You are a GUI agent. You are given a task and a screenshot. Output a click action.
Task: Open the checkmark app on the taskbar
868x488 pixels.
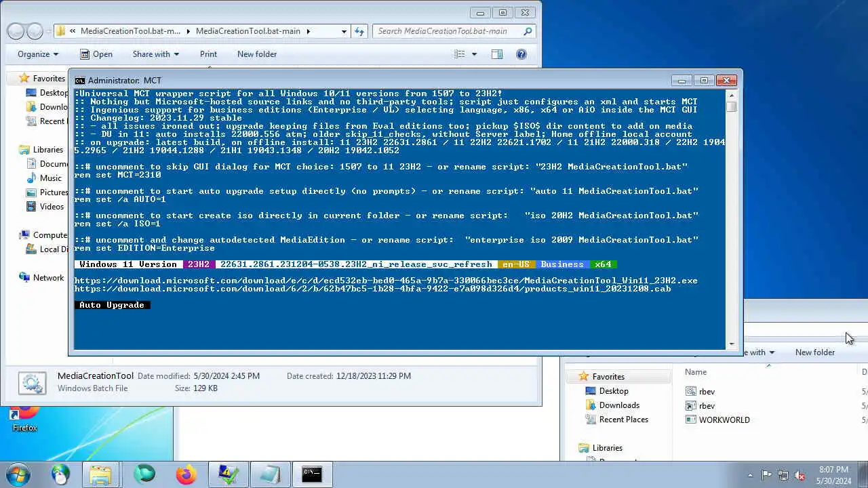[228, 474]
